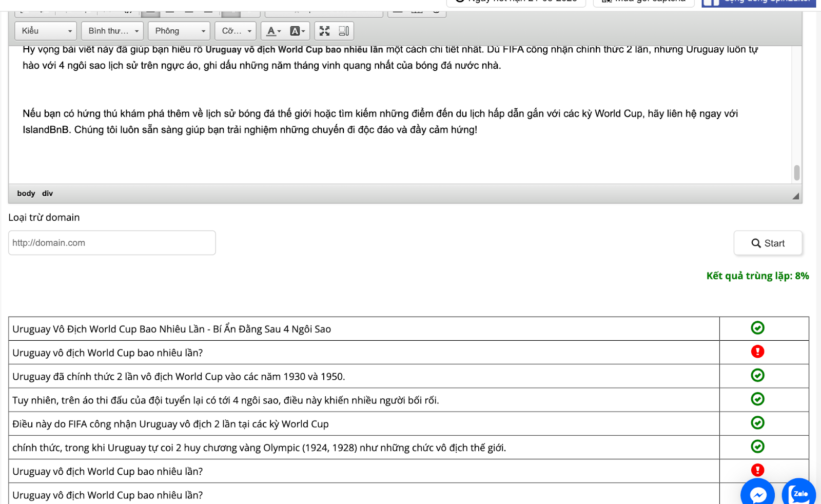Click check icon for Tuy nhiên row
The width and height of the screenshot is (821, 504).
tap(757, 399)
